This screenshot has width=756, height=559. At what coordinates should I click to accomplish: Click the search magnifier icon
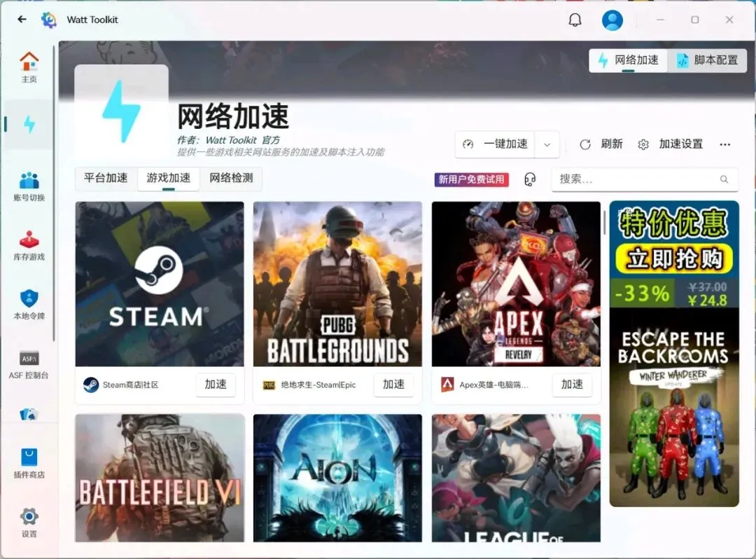[724, 179]
